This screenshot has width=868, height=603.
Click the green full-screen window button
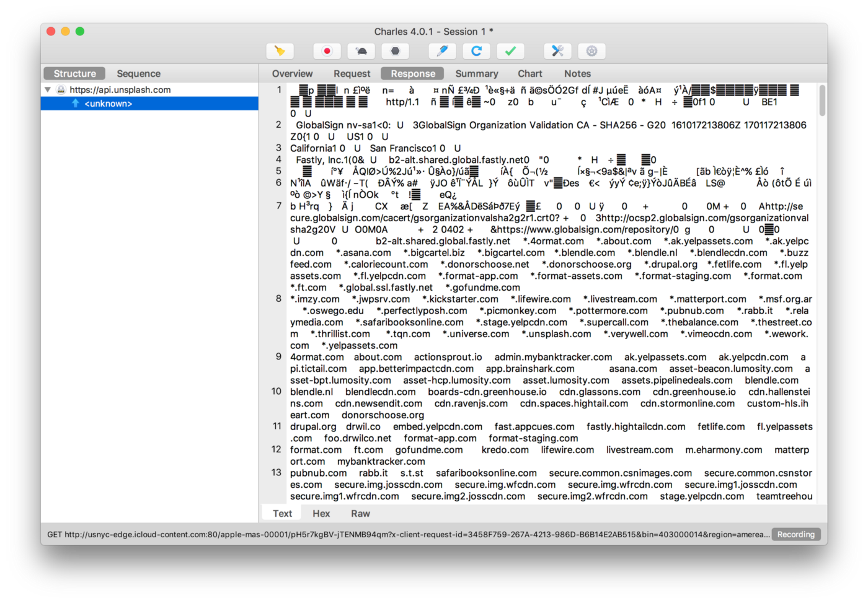pyautogui.click(x=80, y=31)
